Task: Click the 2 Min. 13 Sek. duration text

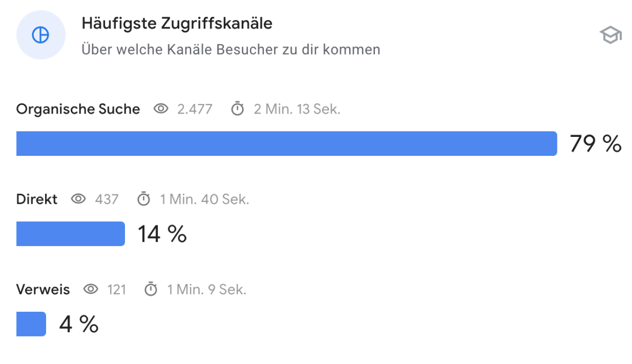Action: [297, 109]
